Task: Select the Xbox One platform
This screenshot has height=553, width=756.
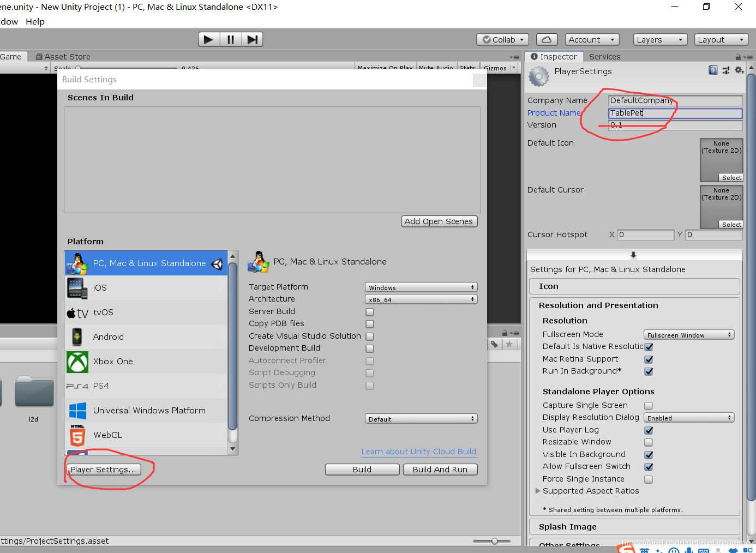Action: pyautogui.click(x=146, y=362)
